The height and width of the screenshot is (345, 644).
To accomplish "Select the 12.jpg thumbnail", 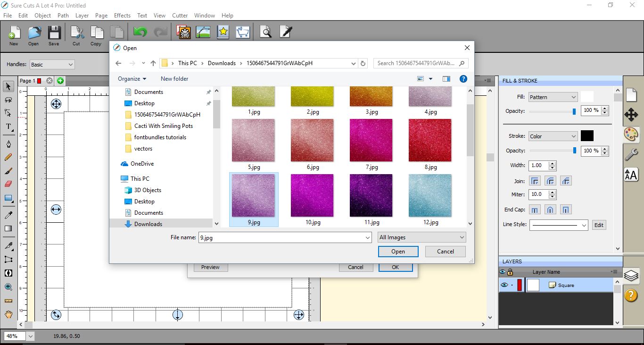I will point(429,195).
